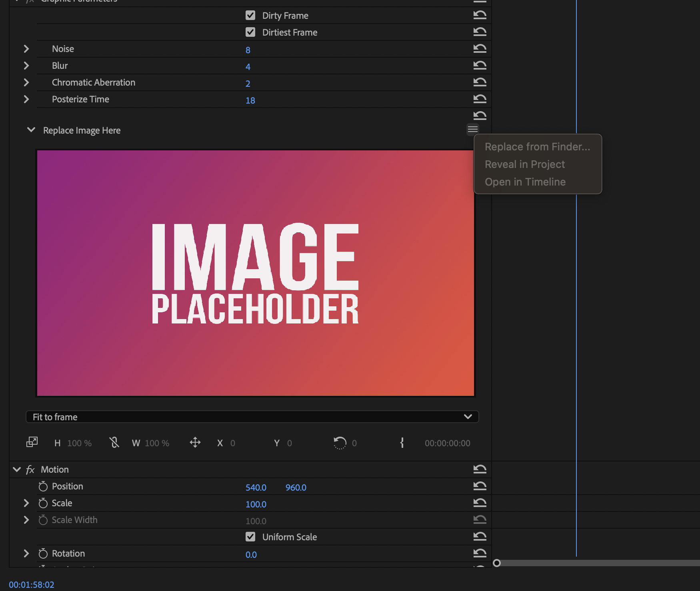Click the unlink aspect ratio icon
700x591 pixels.
(x=114, y=443)
